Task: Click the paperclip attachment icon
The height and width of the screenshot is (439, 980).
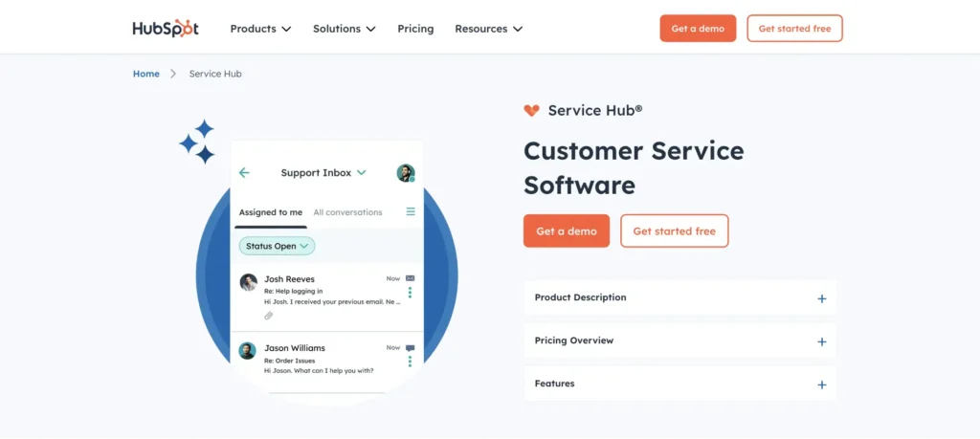Action: (269, 316)
